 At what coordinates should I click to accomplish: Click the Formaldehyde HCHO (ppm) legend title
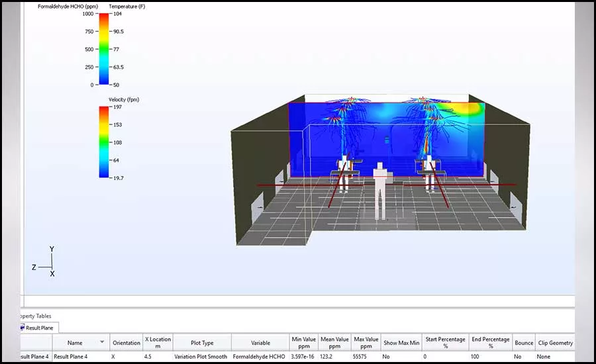pyautogui.click(x=68, y=7)
